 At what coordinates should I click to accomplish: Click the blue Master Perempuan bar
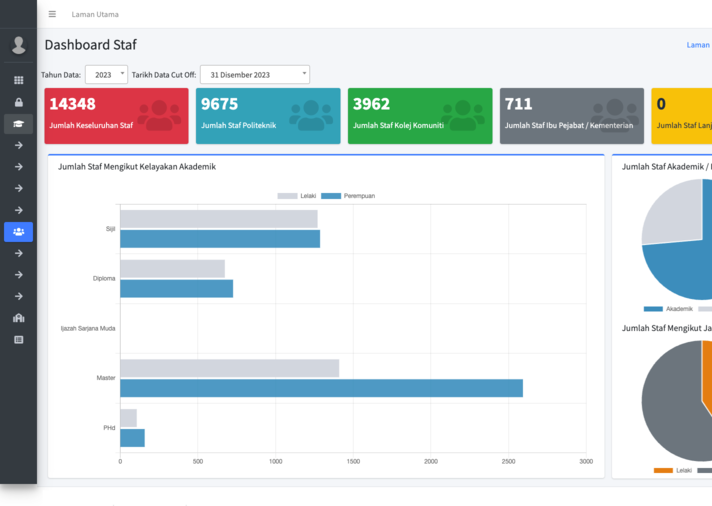click(321, 388)
